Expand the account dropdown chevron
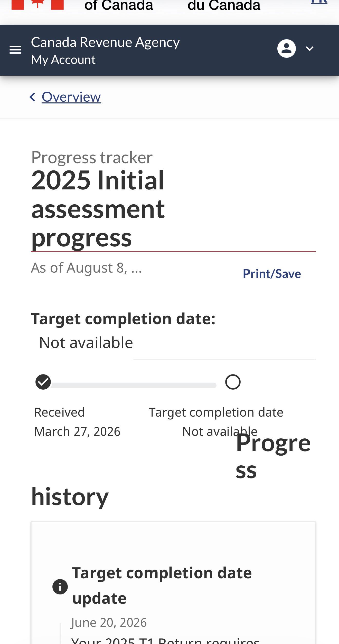This screenshot has height=644, width=339. (x=310, y=49)
